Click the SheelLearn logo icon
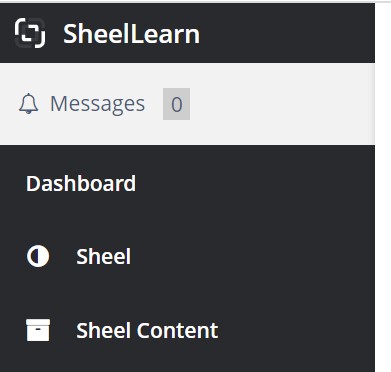This screenshot has height=372, width=391. pos(30,33)
